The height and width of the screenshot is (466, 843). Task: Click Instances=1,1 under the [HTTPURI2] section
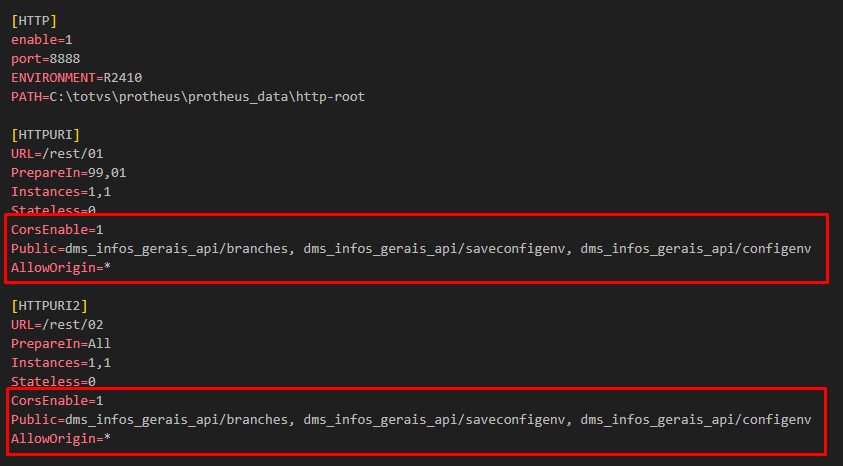pos(61,362)
